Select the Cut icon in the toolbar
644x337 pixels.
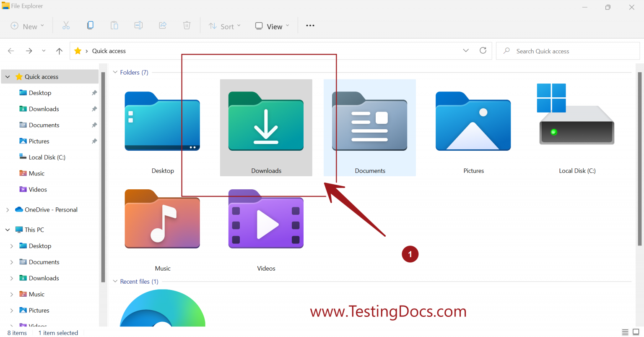click(66, 25)
